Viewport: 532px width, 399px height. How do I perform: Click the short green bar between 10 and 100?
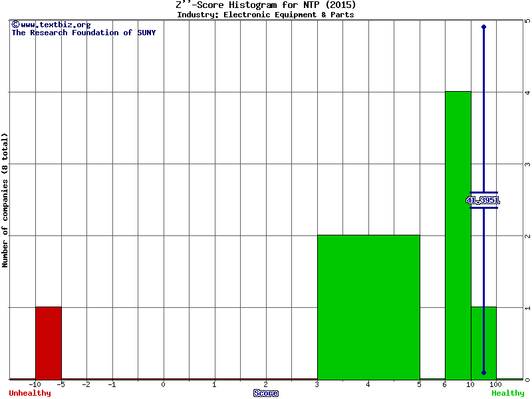pos(484,343)
